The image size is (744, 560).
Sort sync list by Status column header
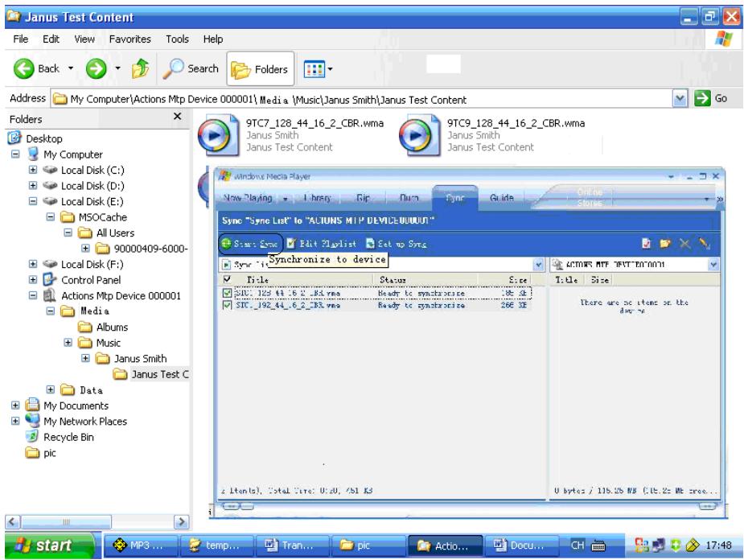click(x=427, y=280)
